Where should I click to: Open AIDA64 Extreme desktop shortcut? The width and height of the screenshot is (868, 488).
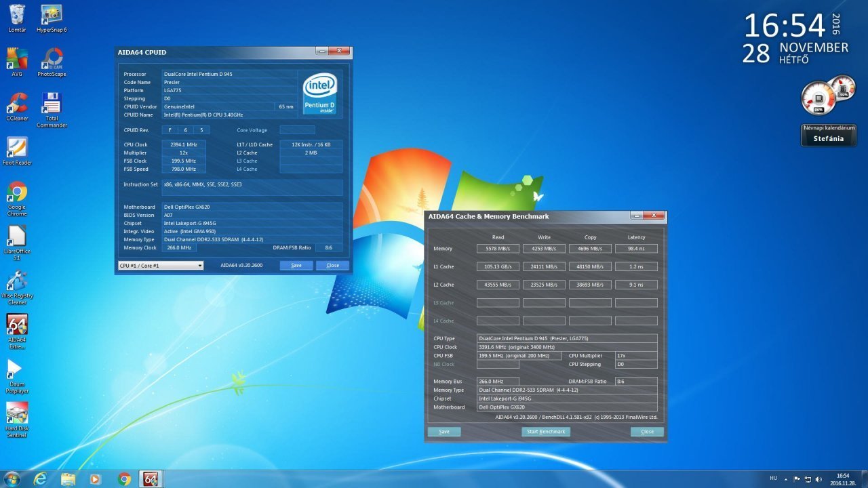[x=17, y=331]
